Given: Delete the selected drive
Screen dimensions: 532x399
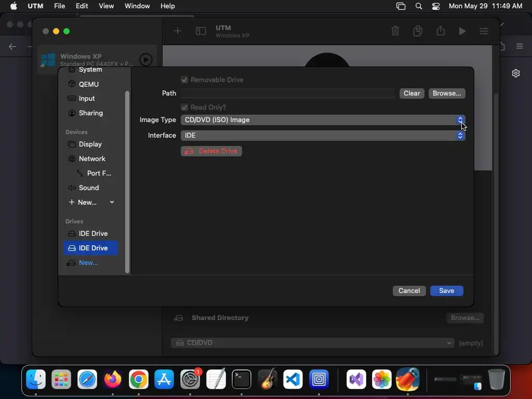Looking at the screenshot, I should 211,151.
